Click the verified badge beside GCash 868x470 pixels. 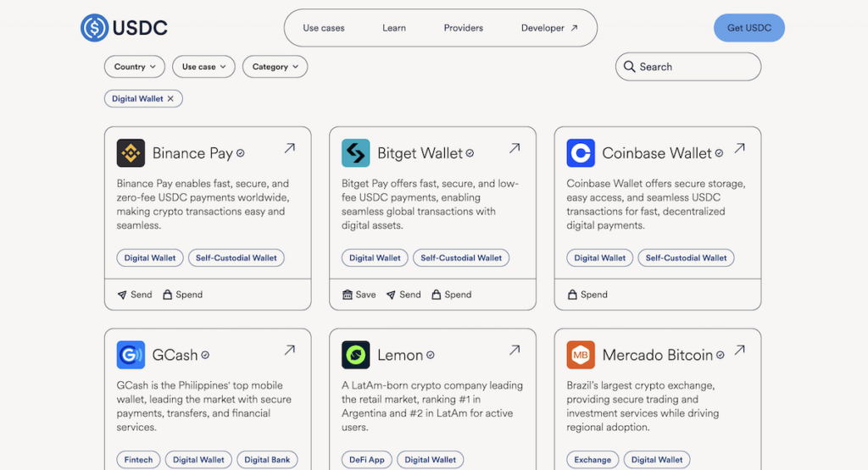[205, 355]
